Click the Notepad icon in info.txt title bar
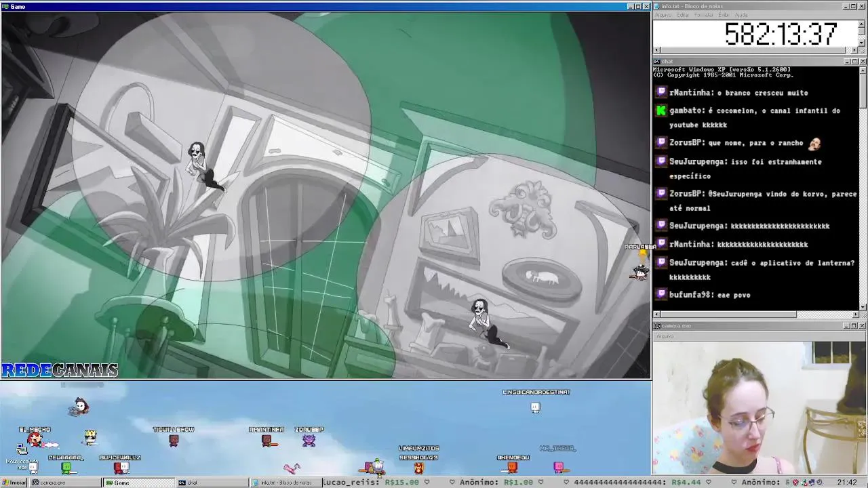 [x=656, y=6]
